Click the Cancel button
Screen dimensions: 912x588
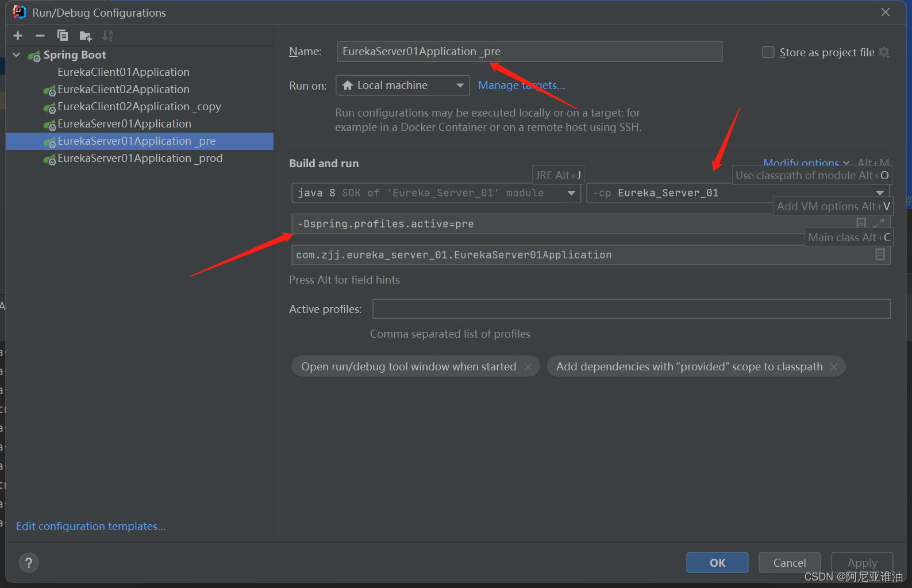(x=790, y=563)
